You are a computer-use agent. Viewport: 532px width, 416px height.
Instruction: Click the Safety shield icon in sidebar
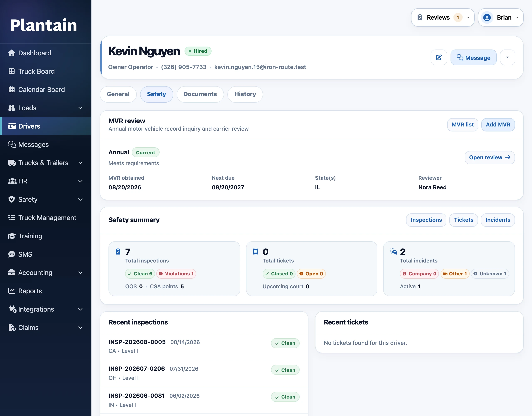(11, 199)
